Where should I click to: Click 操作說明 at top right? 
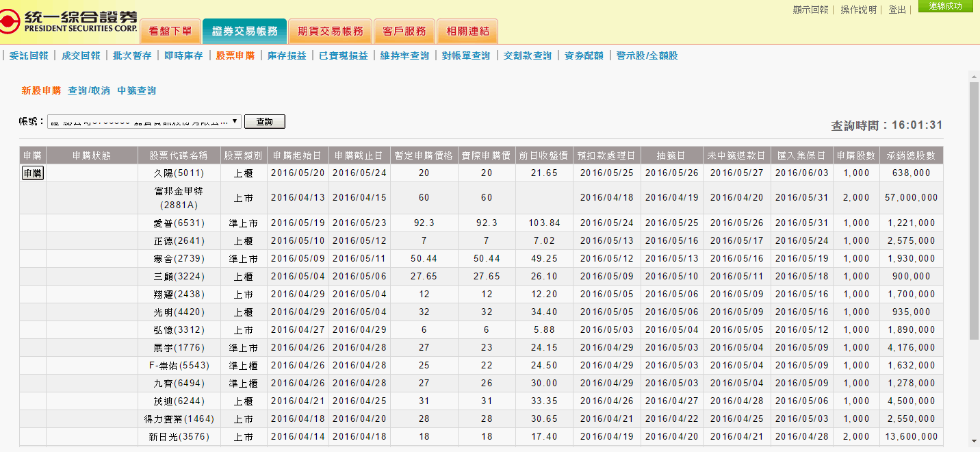tap(858, 10)
